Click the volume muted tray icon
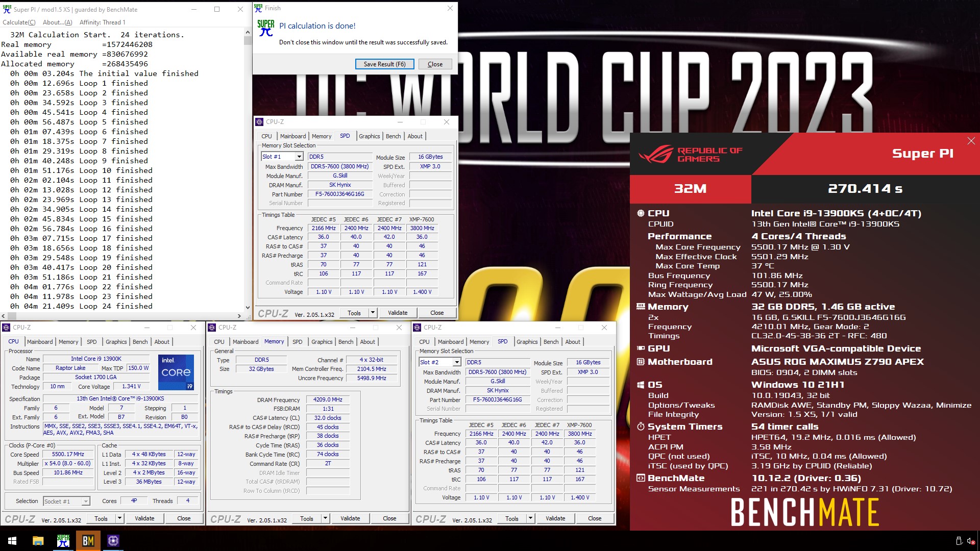 coord(970,541)
